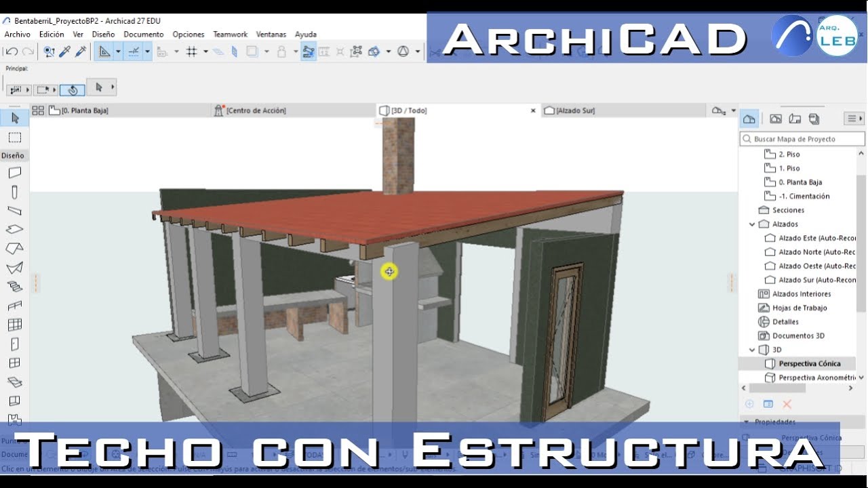Switch to the Alzado Sur tab
The image size is (868, 488).
click(x=623, y=110)
